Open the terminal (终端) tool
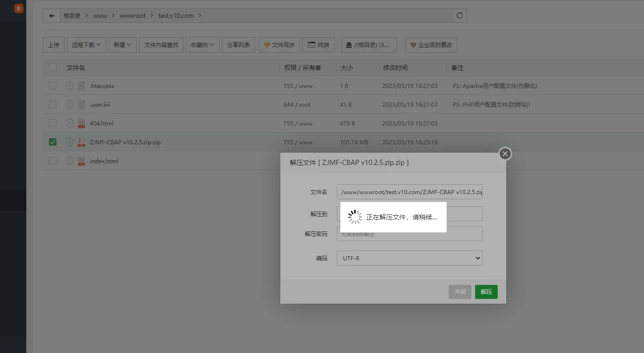 tap(318, 45)
